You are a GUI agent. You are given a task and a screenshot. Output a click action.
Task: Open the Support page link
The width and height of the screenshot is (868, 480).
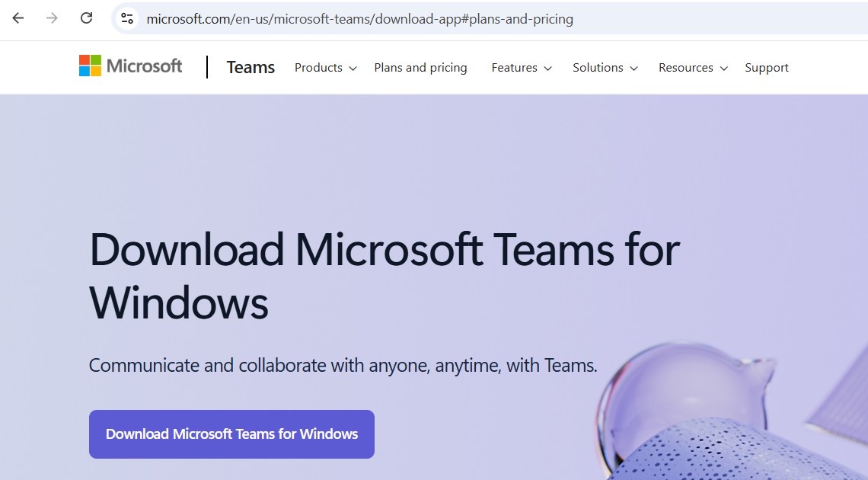pos(766,68)
